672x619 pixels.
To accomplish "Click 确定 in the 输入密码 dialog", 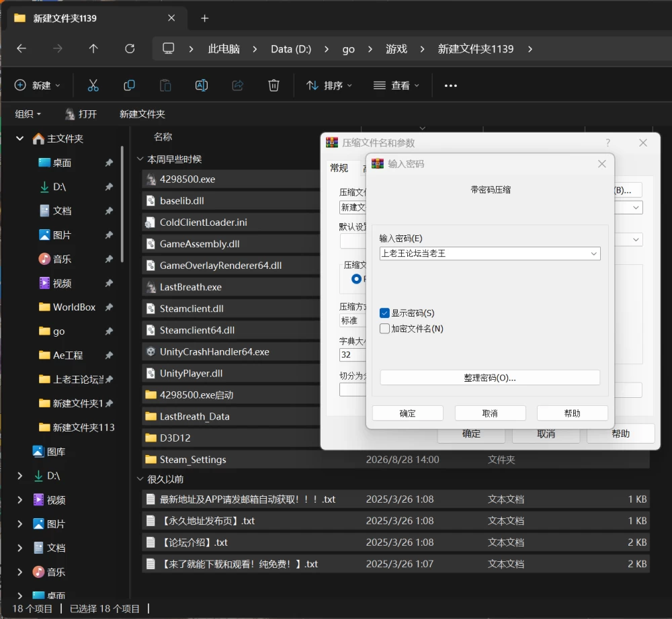I will point(408,413).
